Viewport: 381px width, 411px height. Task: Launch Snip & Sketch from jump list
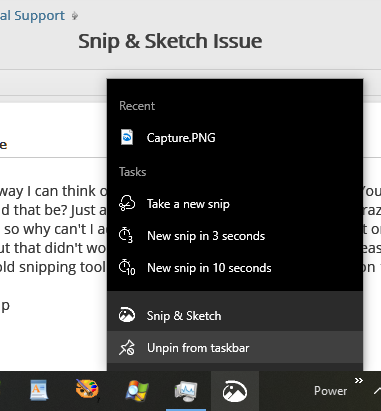[x=235, y=315]
